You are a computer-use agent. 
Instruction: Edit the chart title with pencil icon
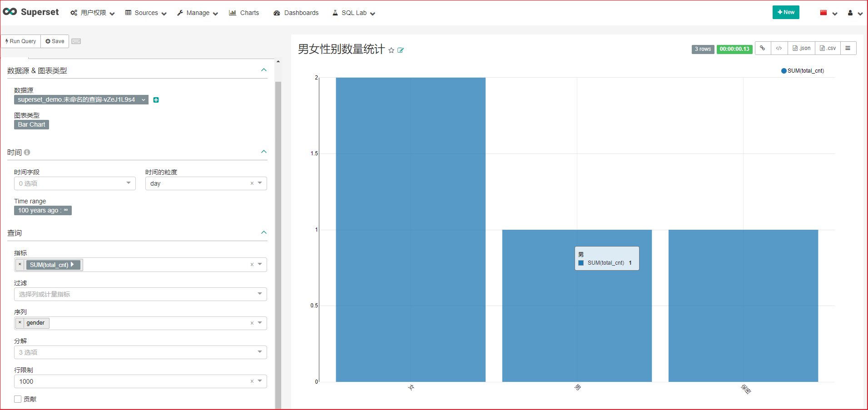pyautogui.click(x=400, y=50)
